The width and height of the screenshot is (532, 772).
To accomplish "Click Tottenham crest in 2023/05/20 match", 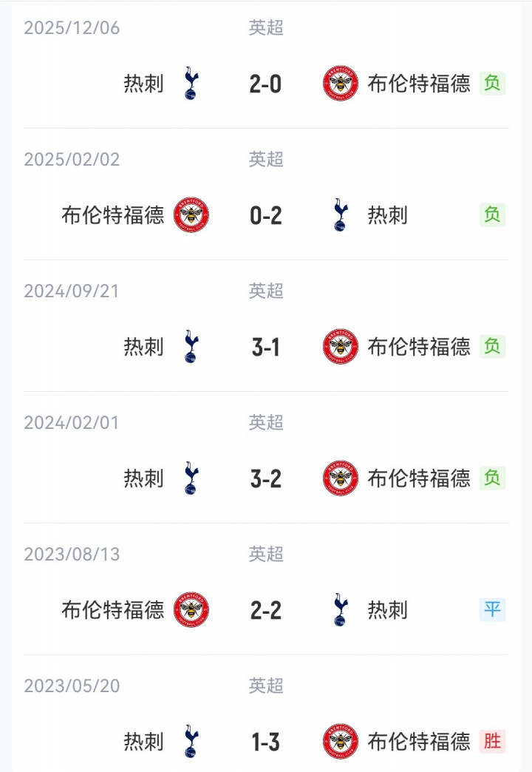I will tap(191, 742).
